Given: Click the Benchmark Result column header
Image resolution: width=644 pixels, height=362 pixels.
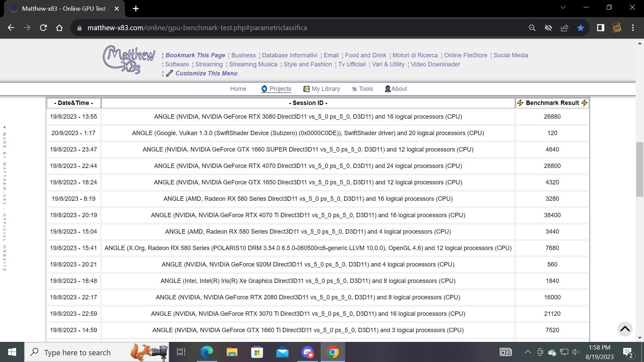Looking at the screenshot, I should [x=552, y=103].
